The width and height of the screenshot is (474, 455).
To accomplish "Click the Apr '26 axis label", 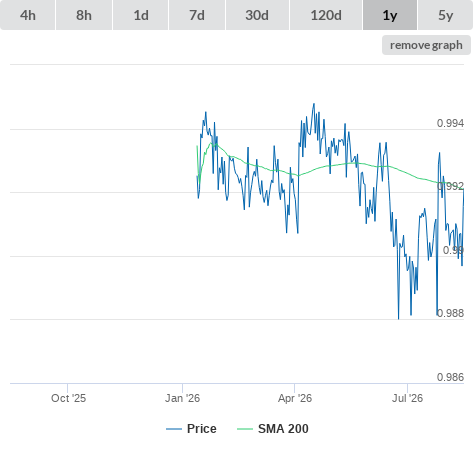I will [295, 398].
